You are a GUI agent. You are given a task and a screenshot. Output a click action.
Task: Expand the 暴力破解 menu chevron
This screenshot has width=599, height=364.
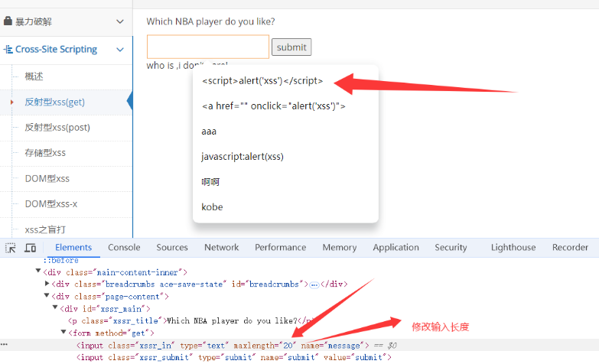point(120,21)
